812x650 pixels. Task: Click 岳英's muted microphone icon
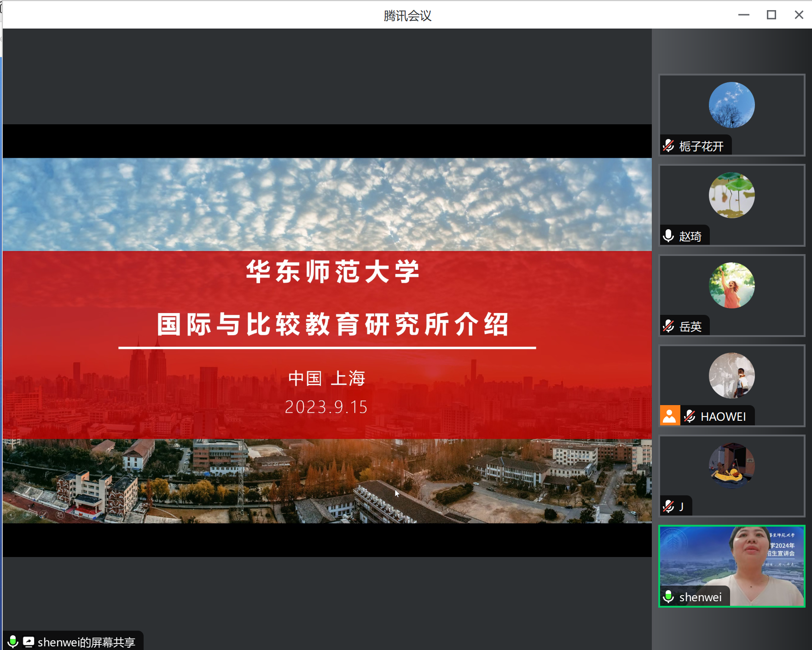[x=668, y=326]
